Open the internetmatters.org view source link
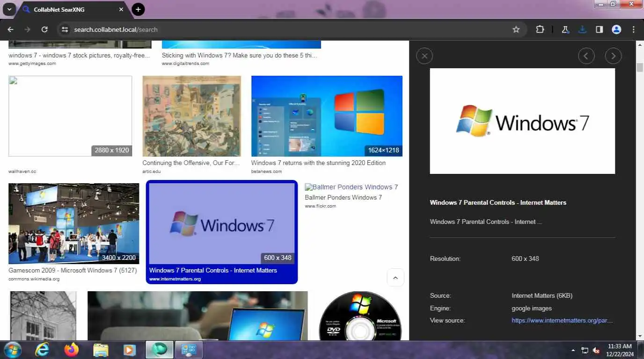Viewport: 644px width, 359px height. tap(562, 321)
